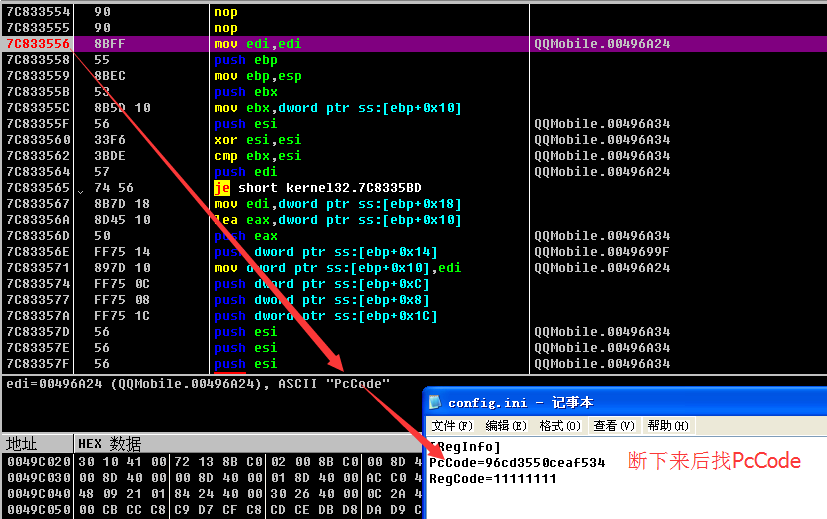Click the 'mov ebp,esp' instruction

[257, 76]
